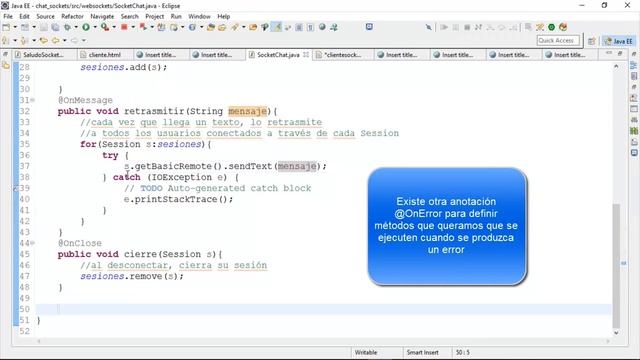The image size is (640, 360).
Task: Click the Save All toolbar icon
Action: tap(55, 27)
